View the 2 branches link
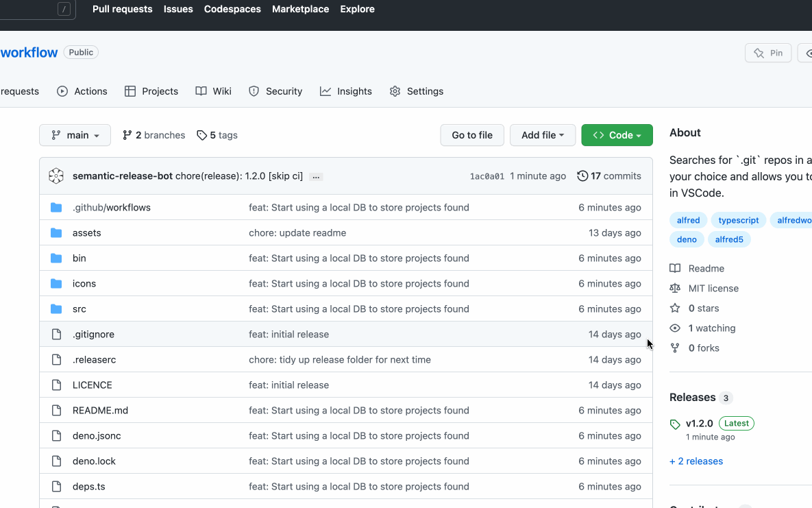 tap(153, 135)
